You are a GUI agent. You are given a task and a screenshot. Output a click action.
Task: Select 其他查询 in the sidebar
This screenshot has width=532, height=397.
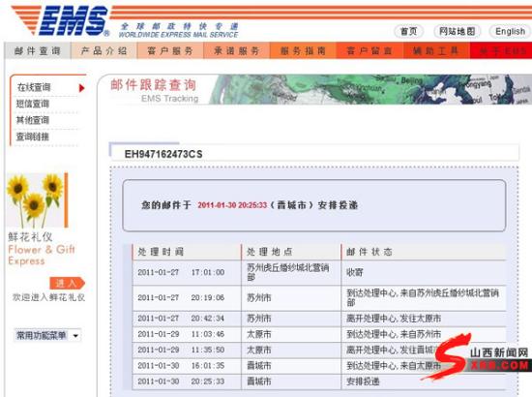(33, 120)
